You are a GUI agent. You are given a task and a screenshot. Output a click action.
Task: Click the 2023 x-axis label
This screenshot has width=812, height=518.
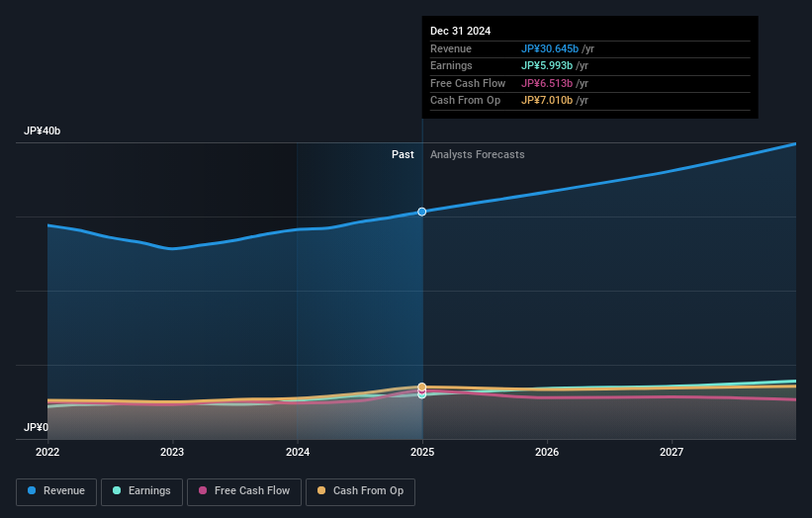[172, 452]
